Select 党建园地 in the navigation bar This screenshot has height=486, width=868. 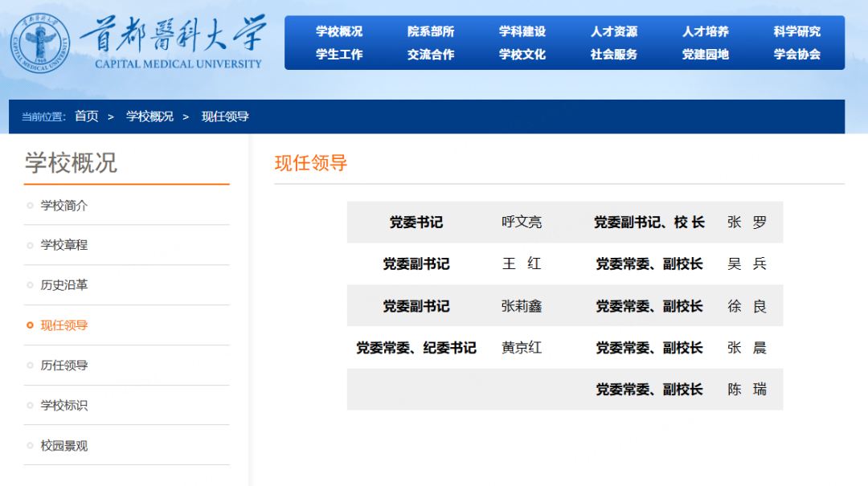tap(706, 55)
